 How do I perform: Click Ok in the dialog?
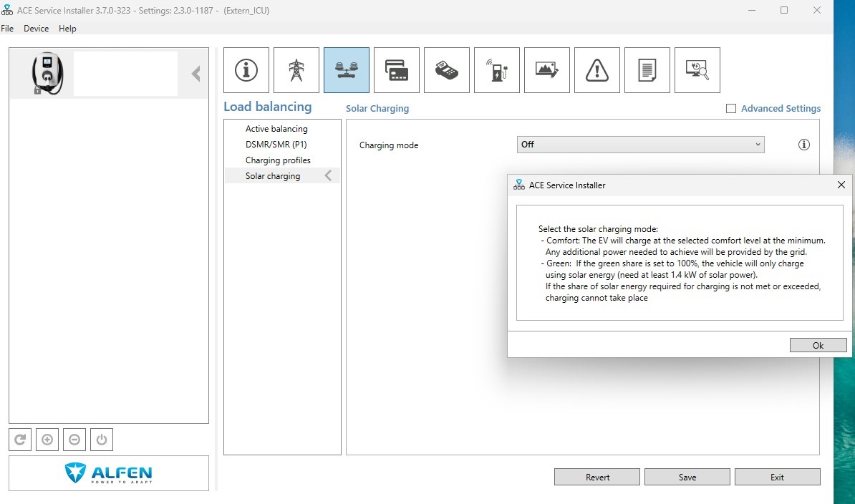818,346
